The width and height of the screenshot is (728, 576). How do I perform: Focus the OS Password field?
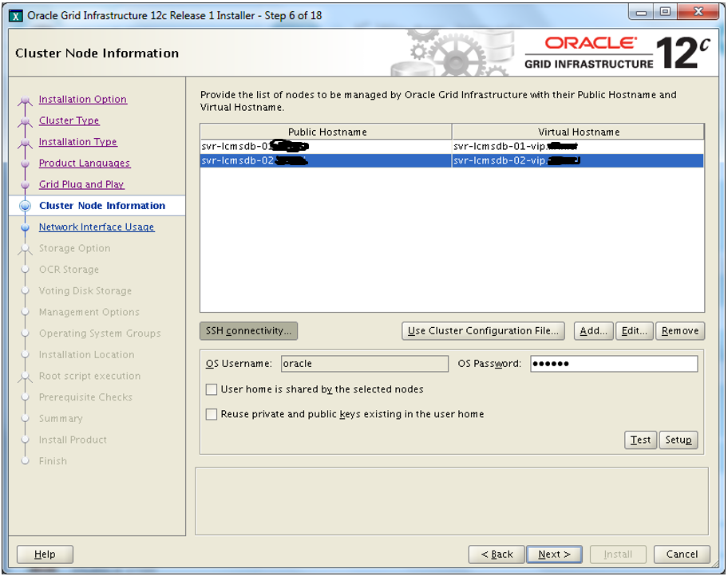point(614,364)
